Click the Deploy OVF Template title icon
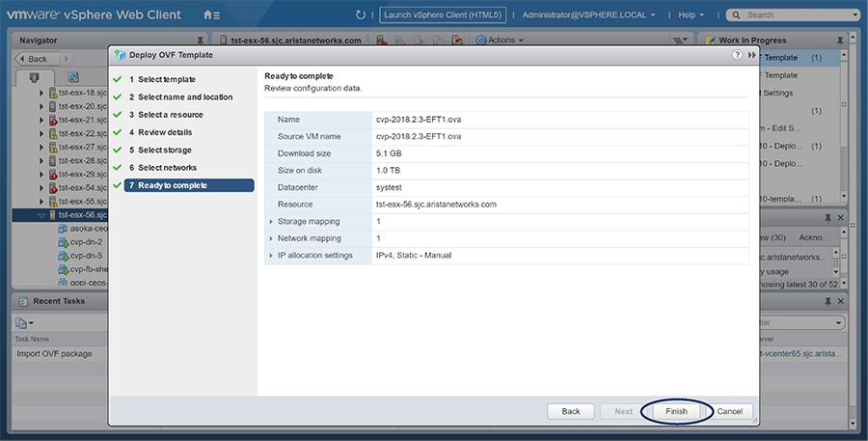Screen dimensions: 868x441 [x=121, y=55]
